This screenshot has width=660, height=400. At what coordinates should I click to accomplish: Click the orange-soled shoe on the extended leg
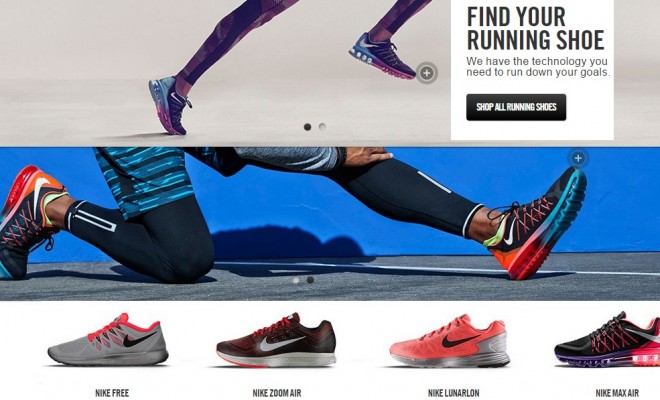(535, 221)
